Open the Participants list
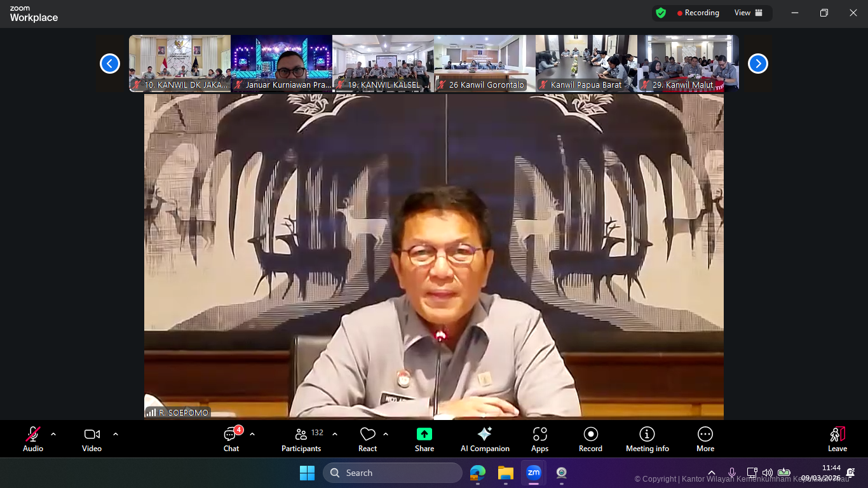 point(301,439)
